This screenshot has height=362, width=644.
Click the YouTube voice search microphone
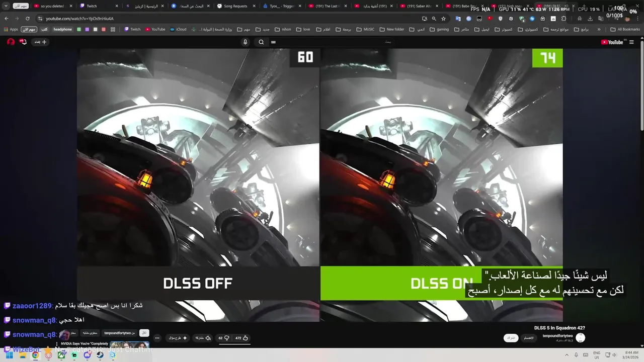tap(245, 42)
